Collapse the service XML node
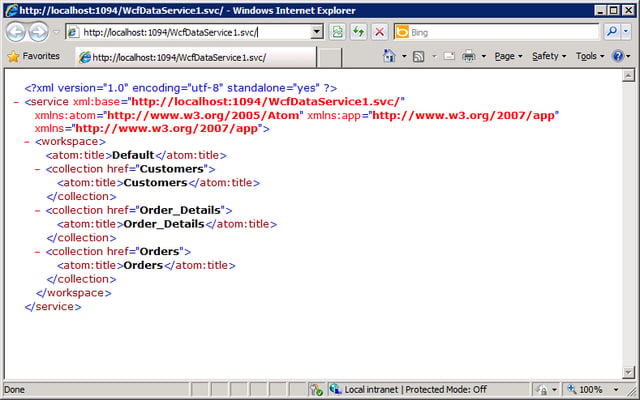 [16, 102]
